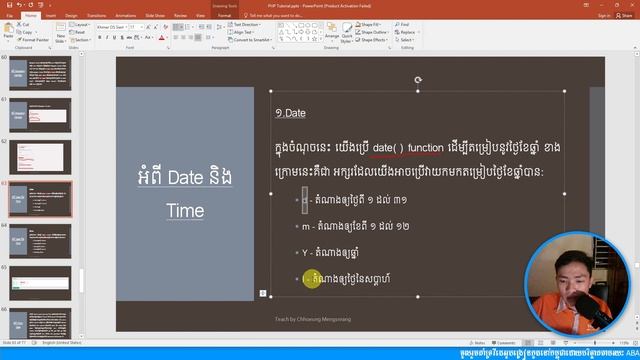Reset the slide layout with Reset
This screenshot has height=360, width=640.
tap(77, 32)
